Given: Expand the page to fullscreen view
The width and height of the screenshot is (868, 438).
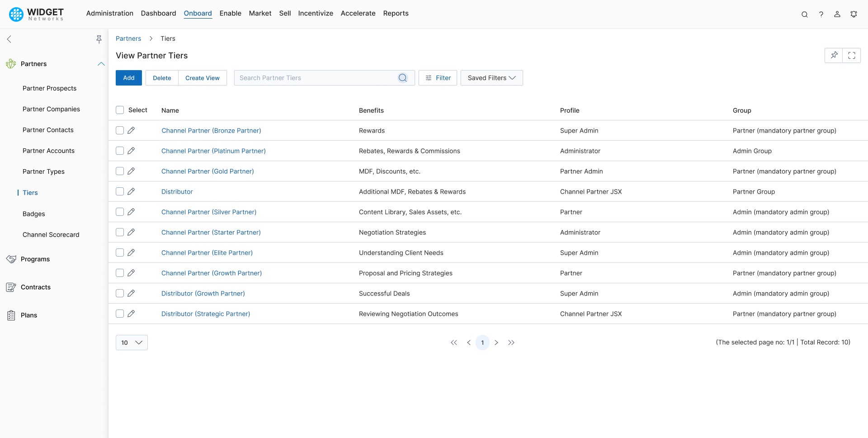Looking at the screenshot, I should [x=852, y=55].
